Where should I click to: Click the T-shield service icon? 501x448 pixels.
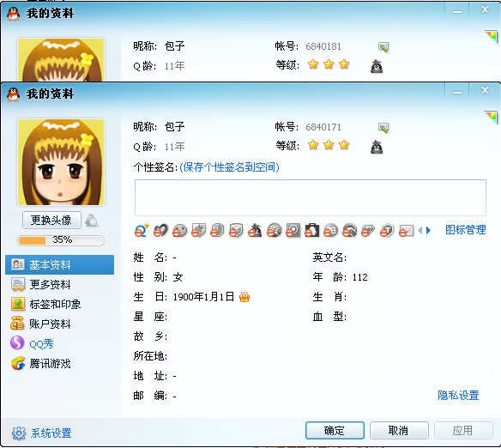pyautogui.click(x=387, y=230)
